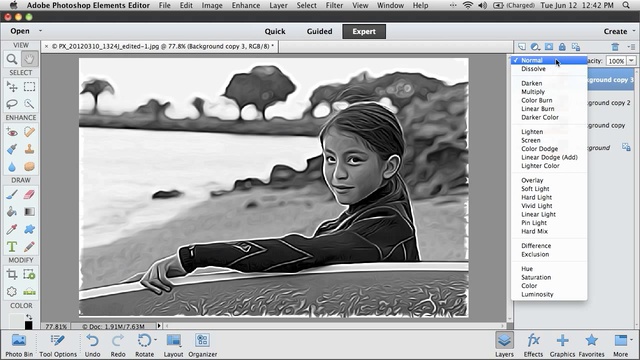Select the Red Eye Removal tool
This screenshot has height=360, width=640.
click(x=12, y=132)
